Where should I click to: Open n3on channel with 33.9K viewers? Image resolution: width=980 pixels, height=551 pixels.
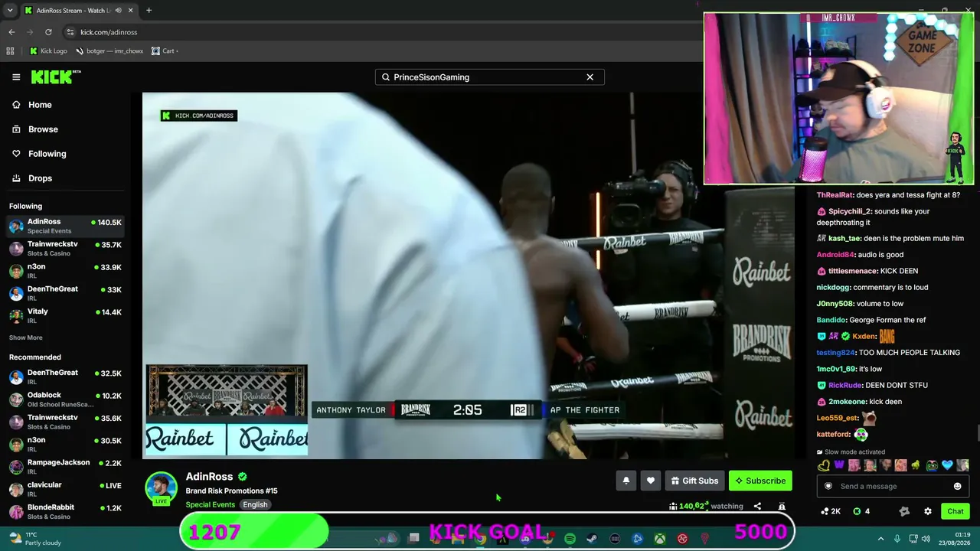pyautogui.click(x=65, y=271)
